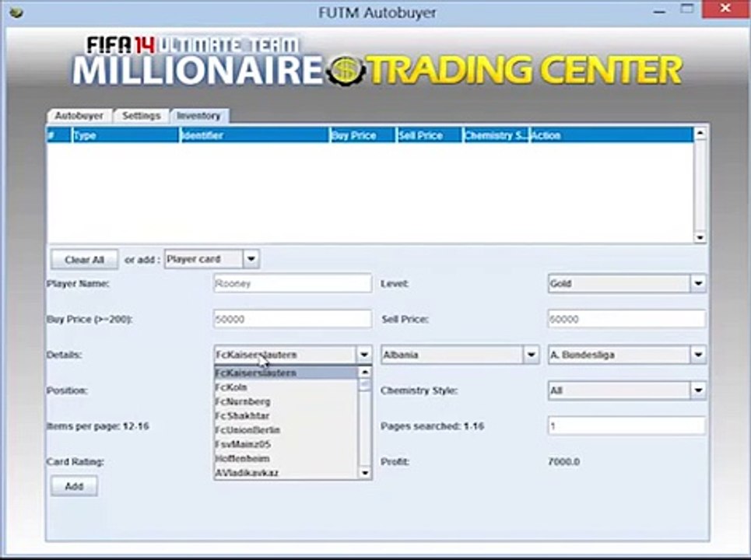Choose FcNurnberg from the club list

click(286, 401)
